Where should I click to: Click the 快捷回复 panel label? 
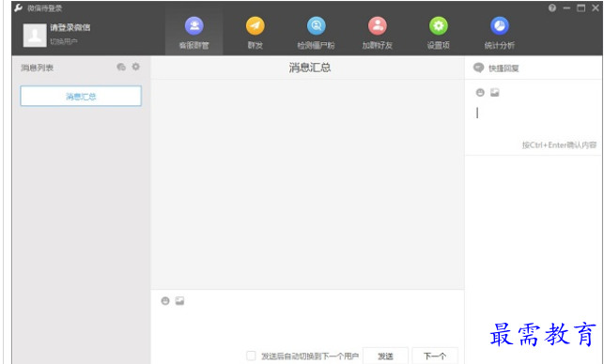point(503,68)
